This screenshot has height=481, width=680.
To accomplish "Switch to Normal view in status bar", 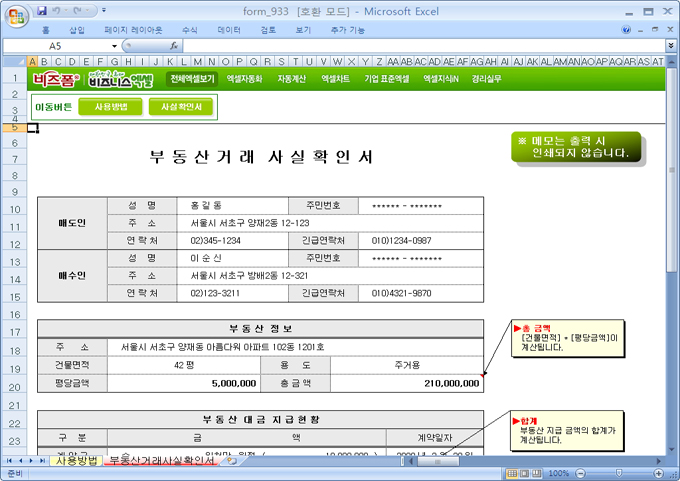I will [x=510, y=472].
